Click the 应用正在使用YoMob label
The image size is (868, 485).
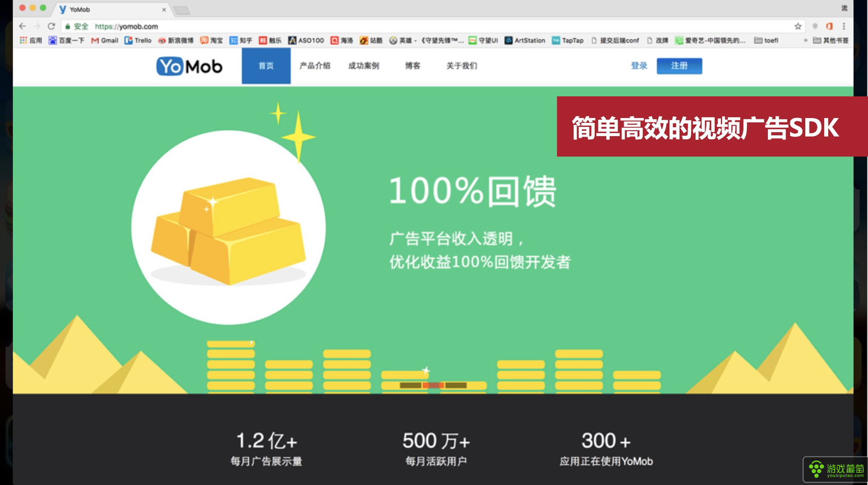[606, 462]
